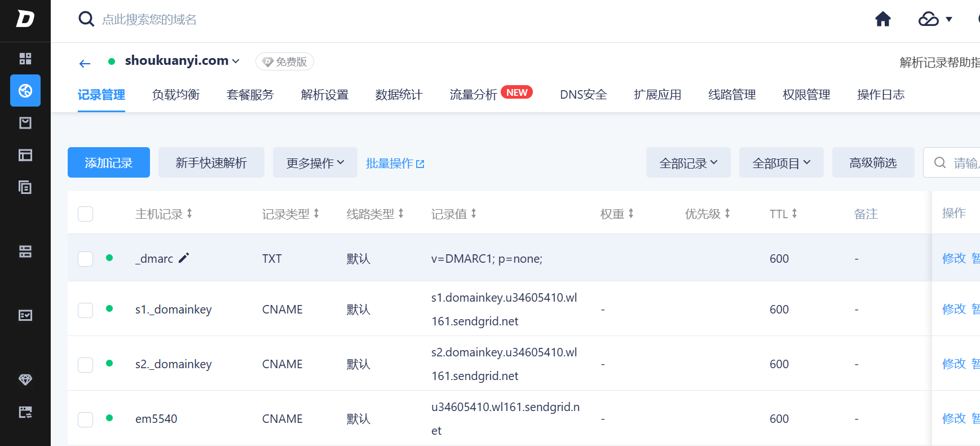This screenshot has height=446, width=980.
Task: Click the DNSPod logo in sidebar
Action: coord(25,19)
